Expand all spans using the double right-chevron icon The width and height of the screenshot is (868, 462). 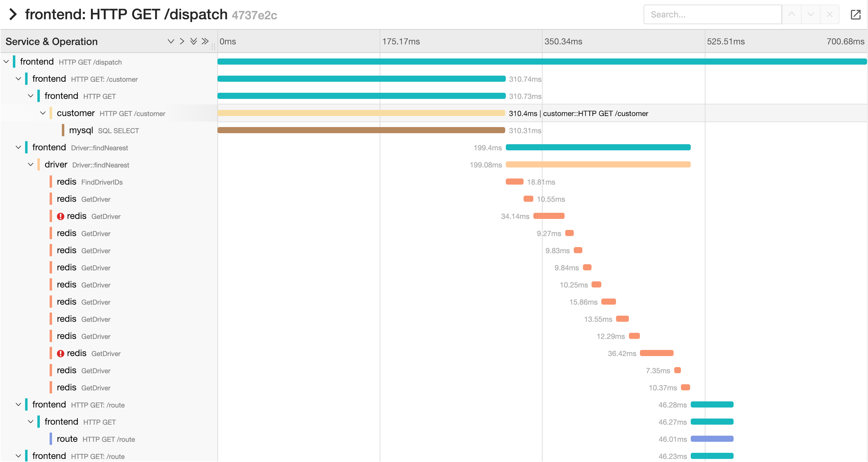tap(205, 41)
